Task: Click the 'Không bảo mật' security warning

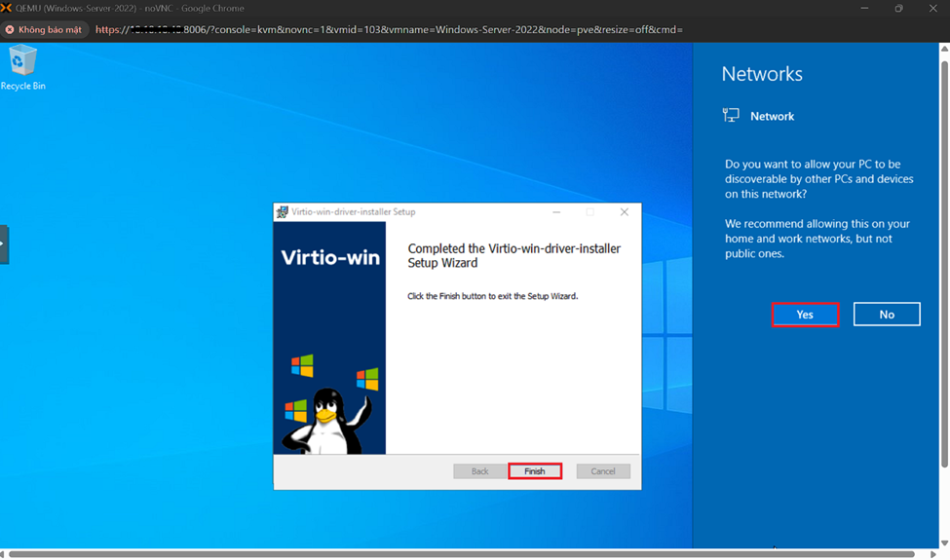Action: [x=44, y=29]
